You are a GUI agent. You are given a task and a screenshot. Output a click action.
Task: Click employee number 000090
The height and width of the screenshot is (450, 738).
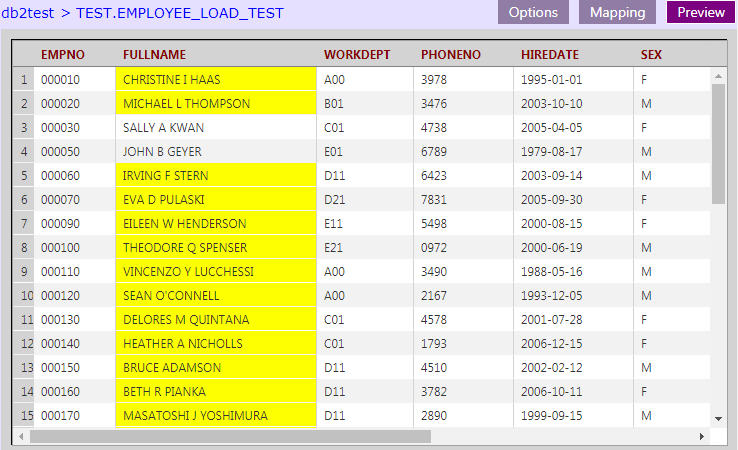[60, 224]
